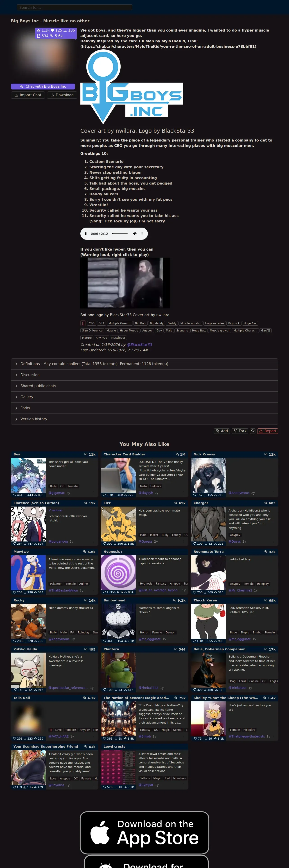Select the Any POV tag
Viewport: 289px width, 868px height.
click(x=101, y=338)
